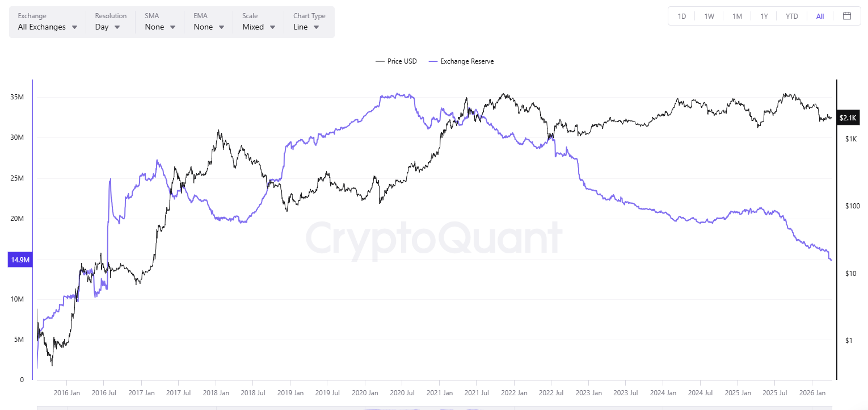
Task: Click the currently active All range
Action: (819, 16)
